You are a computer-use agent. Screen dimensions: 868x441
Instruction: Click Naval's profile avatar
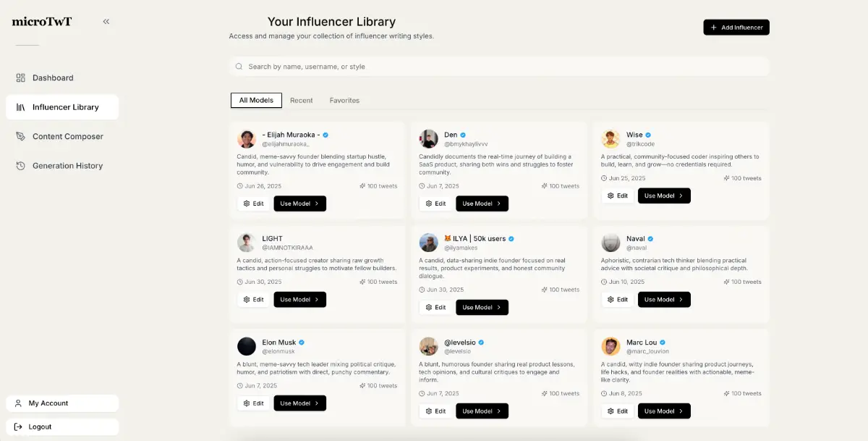tap(610, 243)
